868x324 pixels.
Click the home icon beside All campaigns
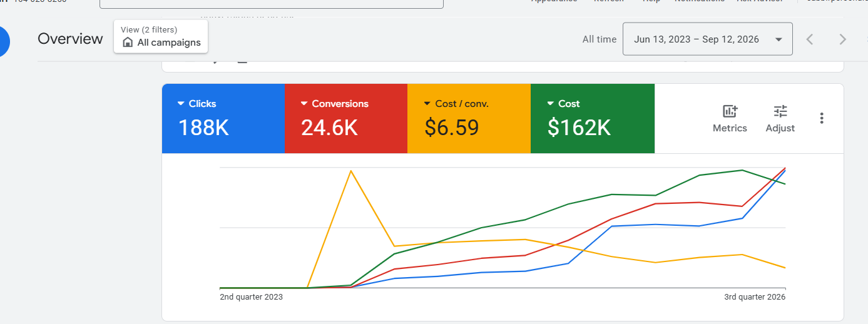[x=128, y=43]
